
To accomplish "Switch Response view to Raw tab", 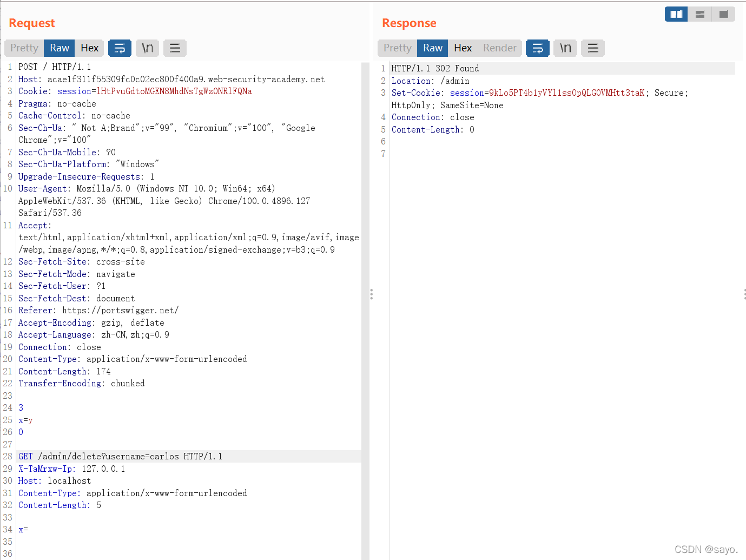I will coord(433,48).
